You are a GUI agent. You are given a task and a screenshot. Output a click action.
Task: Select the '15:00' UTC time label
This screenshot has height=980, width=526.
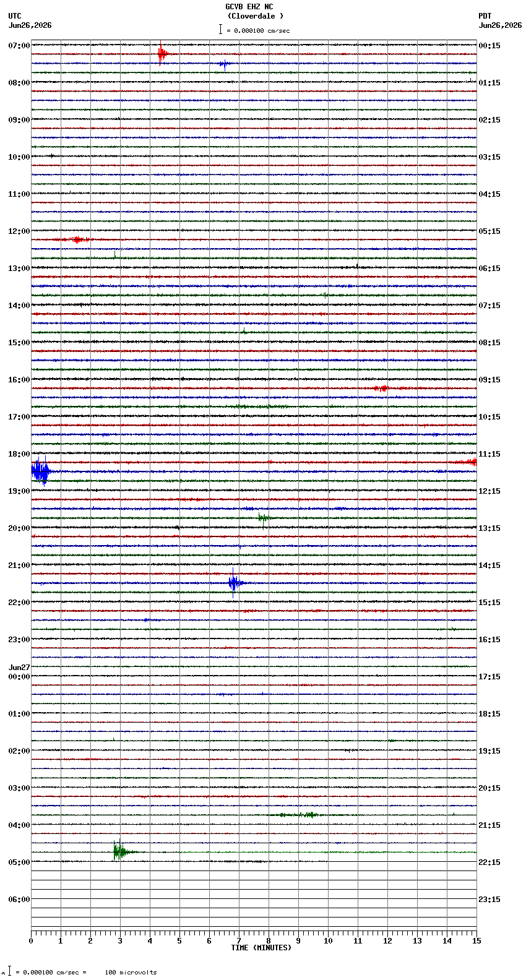coord(19,343)
